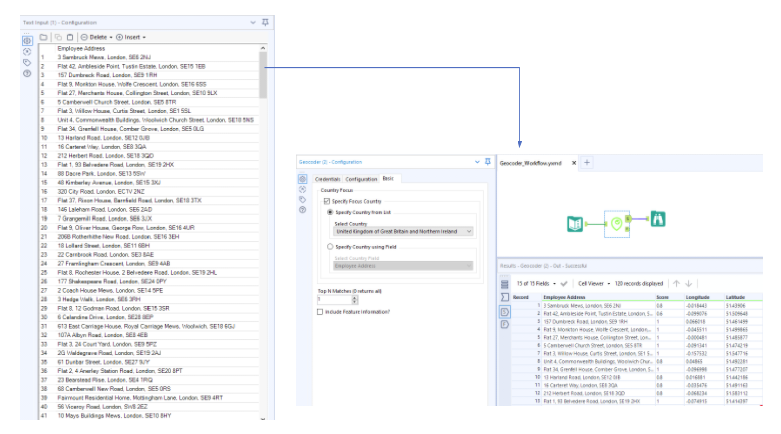Expand the Delete dropdown arrow
The width and height of the screenshot is (781, 434).
point(111,37)
